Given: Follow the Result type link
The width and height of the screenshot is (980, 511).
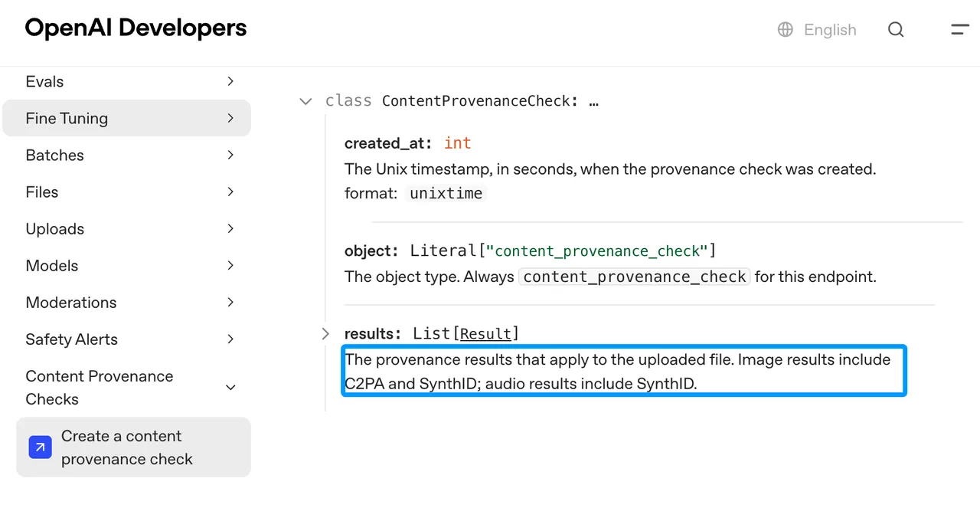Looking at the screenshot, I should click(486, 333).
